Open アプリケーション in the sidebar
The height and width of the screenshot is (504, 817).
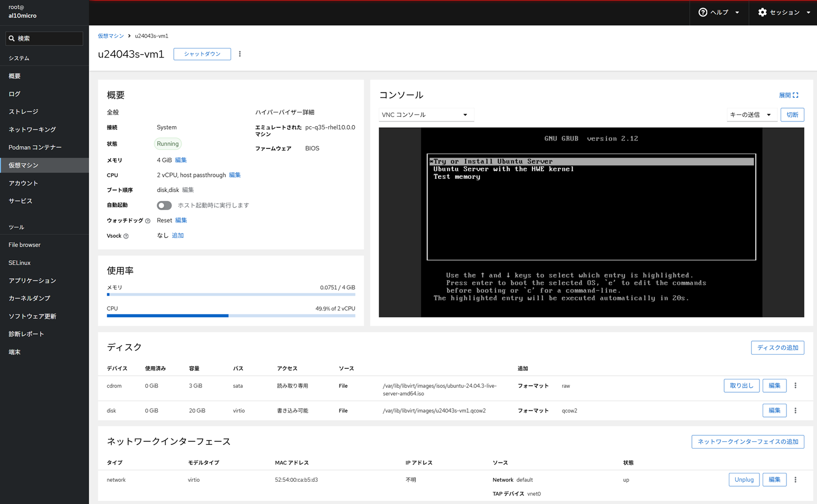click(44, 281)
